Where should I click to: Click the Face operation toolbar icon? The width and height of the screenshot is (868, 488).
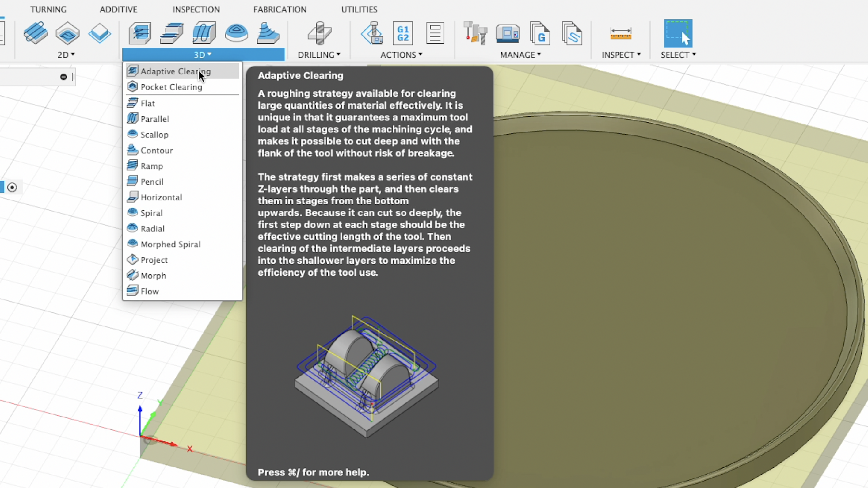click(x=99, y=33)
